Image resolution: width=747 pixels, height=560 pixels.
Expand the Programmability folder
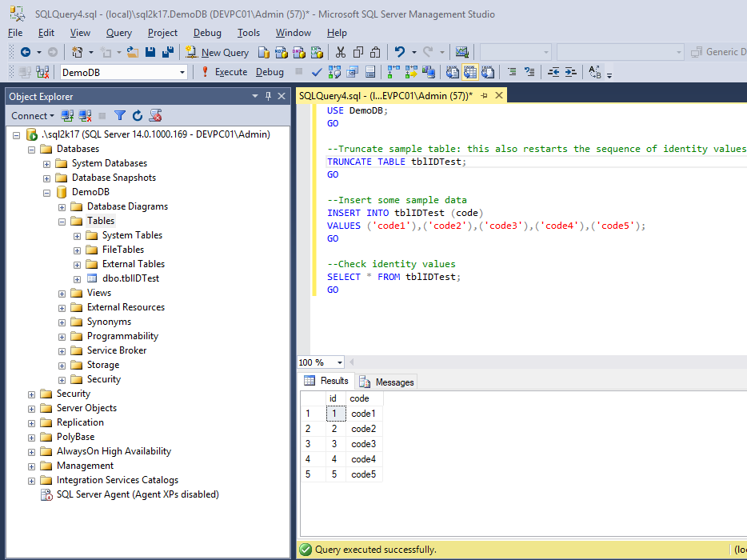point(62,337)
